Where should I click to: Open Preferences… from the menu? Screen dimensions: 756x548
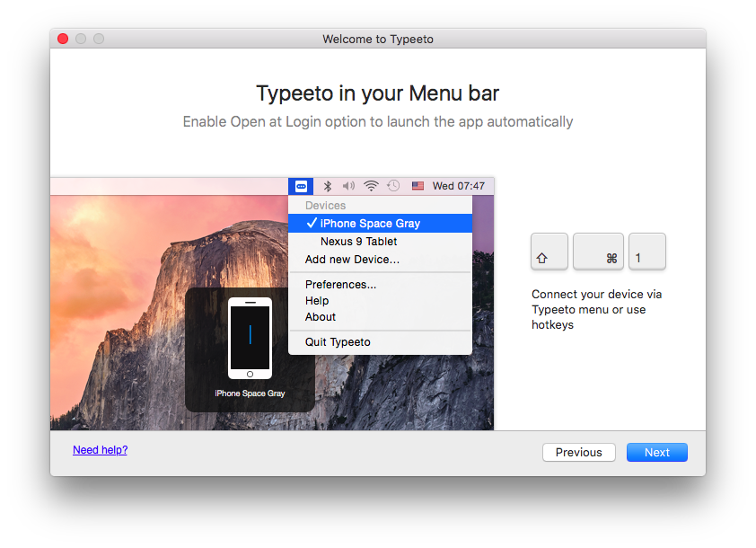tap(380, 285)
